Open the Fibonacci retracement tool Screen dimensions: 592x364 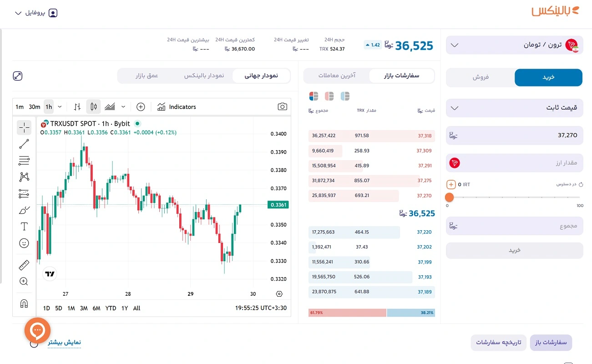pos(24,161)
